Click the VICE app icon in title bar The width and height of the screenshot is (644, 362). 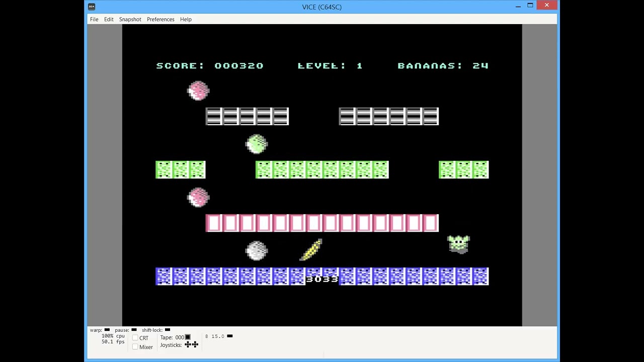(x=91, y=7)
